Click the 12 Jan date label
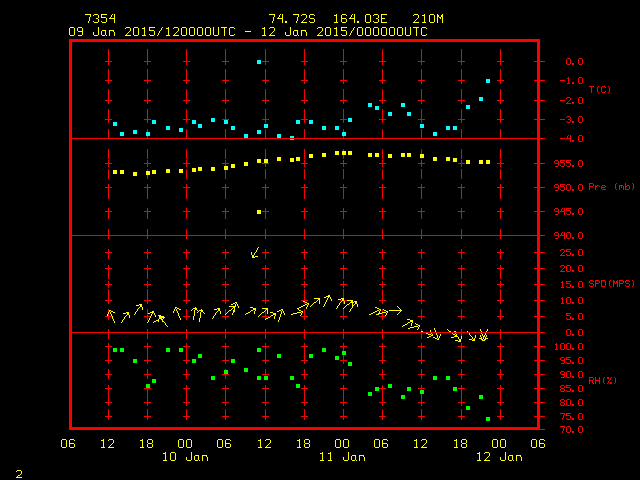This screenshot has height=480, width=640. [499, 457]
